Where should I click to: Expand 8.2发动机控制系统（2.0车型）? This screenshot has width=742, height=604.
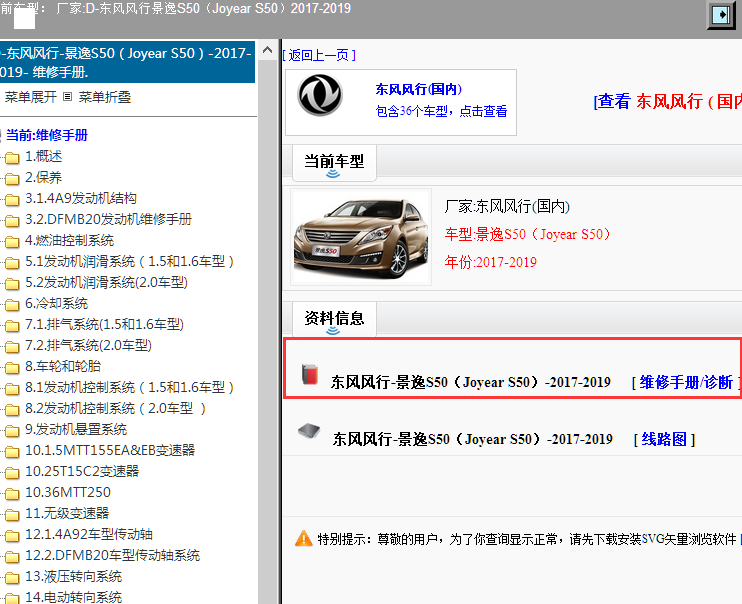pos(115,408)
